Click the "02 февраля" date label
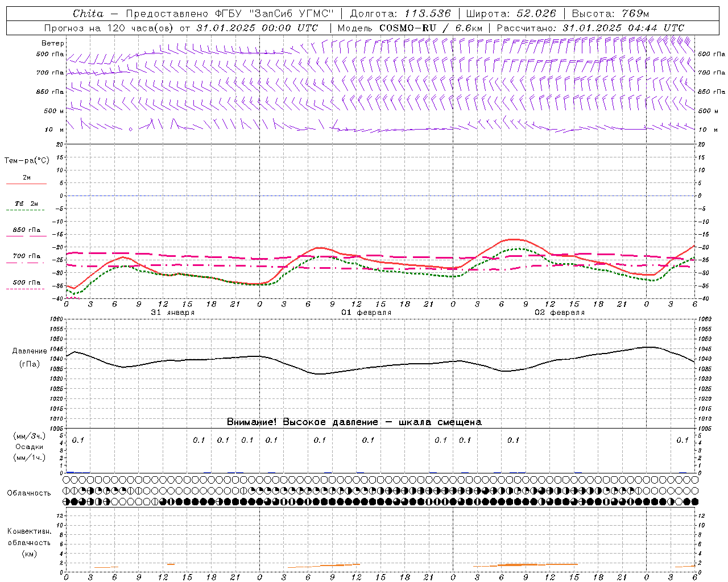 [x=560, y=313]
